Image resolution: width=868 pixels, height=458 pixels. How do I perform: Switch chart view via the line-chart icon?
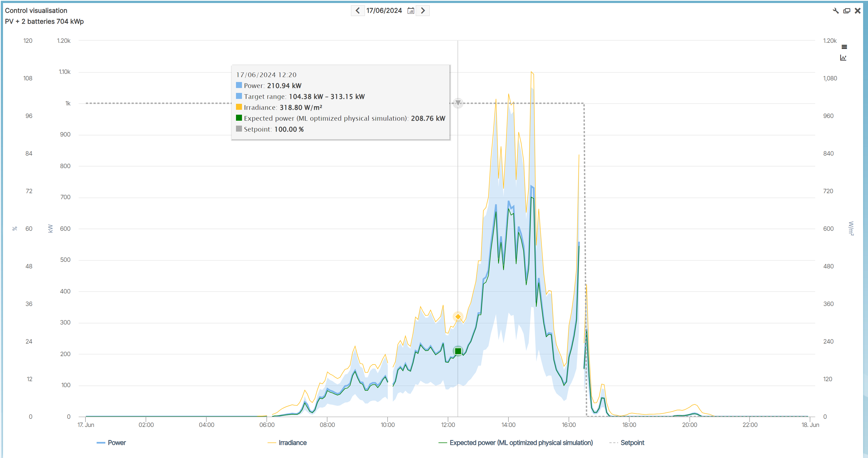pos(843,57)
